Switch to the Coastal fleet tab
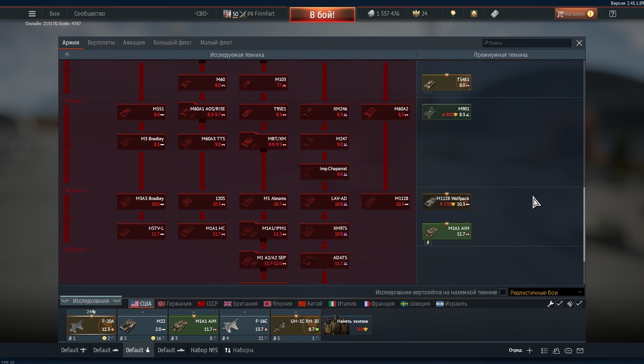 click(x=216, y=43)
